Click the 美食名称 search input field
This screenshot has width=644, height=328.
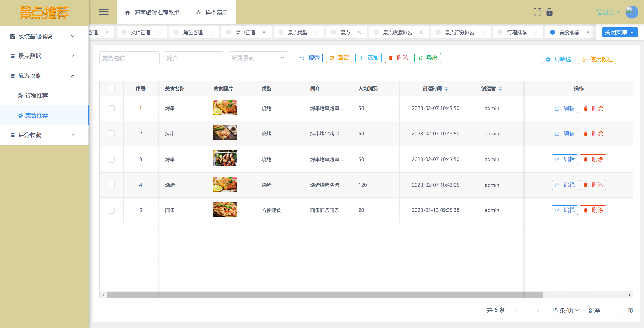129,58
